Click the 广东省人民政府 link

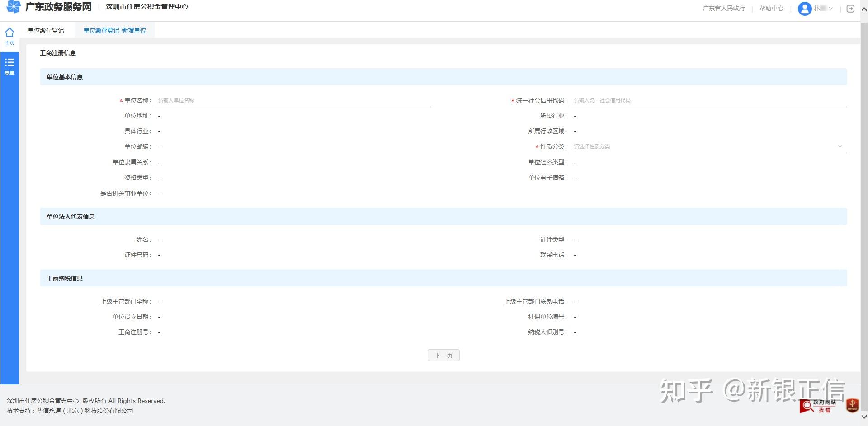[x=724, y=9]
